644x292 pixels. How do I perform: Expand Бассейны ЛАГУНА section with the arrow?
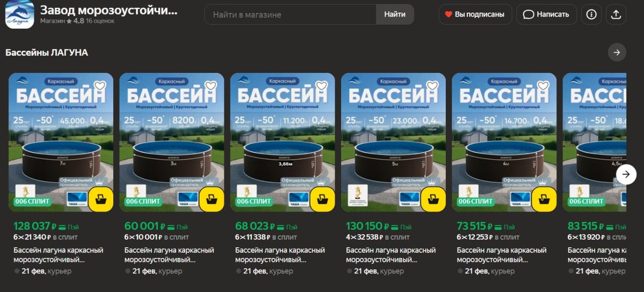click(x=617, y=53)
